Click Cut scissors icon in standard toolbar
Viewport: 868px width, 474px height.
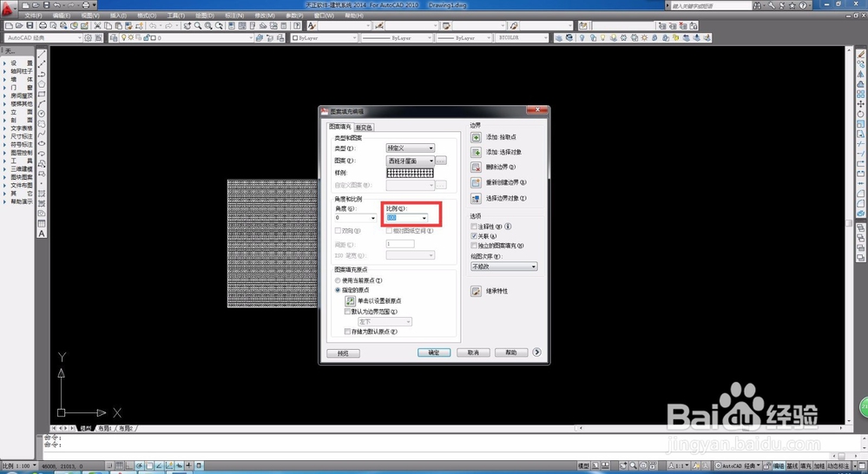click(x=97, y=25)
